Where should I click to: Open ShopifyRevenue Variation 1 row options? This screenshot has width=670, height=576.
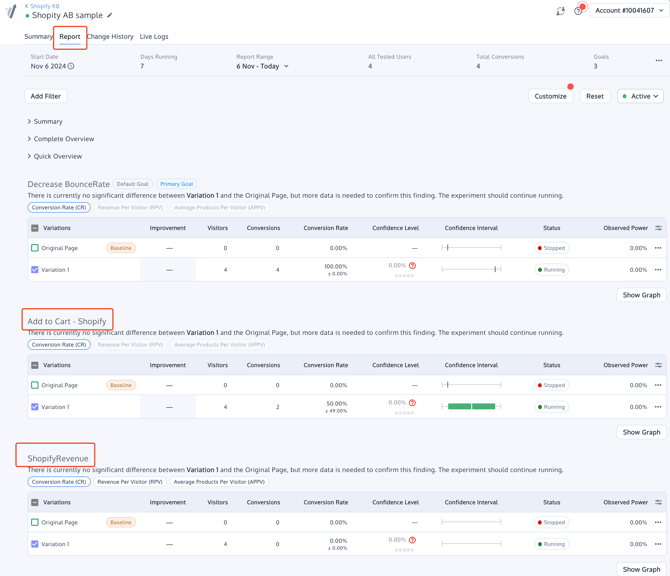coord(658,544)
